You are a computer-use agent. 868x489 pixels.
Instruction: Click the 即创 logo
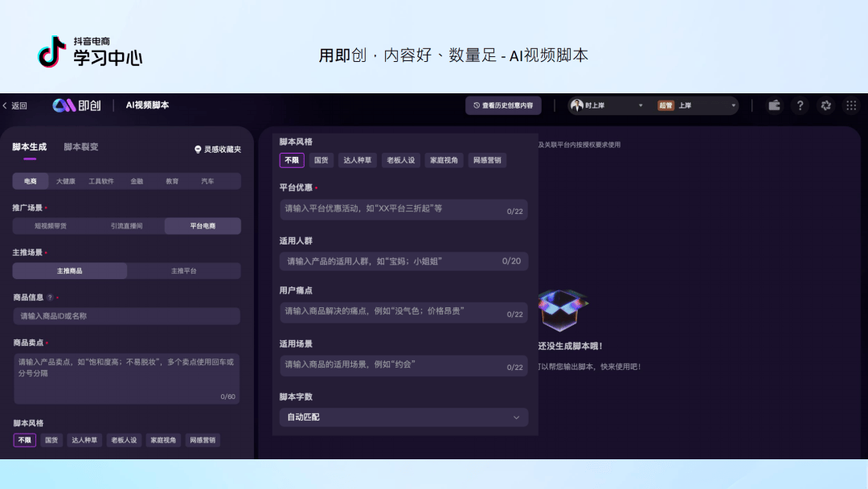pyautogui.click(x=76, y=105)
